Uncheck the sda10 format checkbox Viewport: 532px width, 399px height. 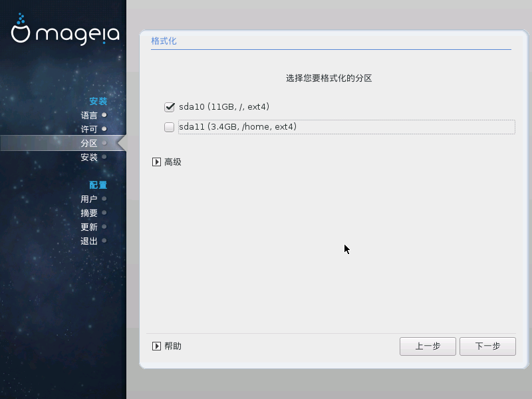170,107
